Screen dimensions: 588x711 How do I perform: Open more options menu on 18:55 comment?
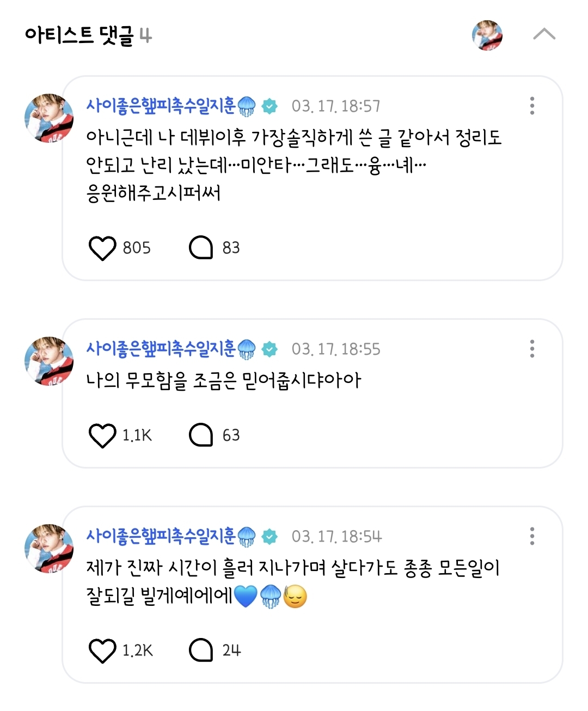coord(532,349)
